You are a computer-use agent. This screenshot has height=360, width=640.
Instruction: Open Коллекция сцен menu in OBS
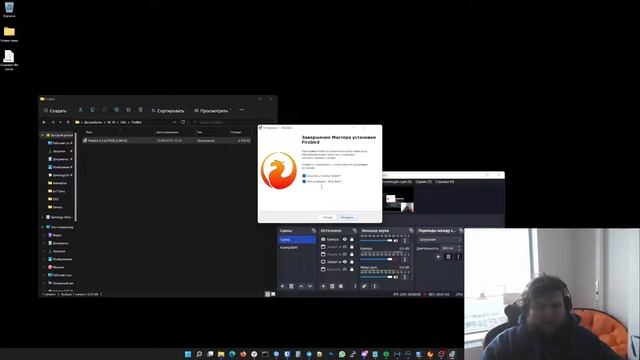tap(397, 182)
